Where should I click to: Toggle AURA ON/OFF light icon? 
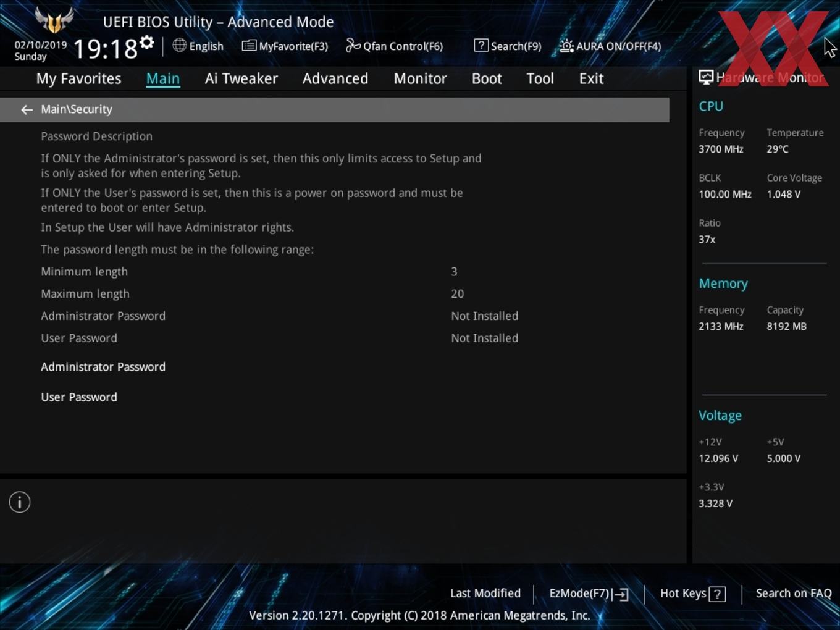pos(566,46)
